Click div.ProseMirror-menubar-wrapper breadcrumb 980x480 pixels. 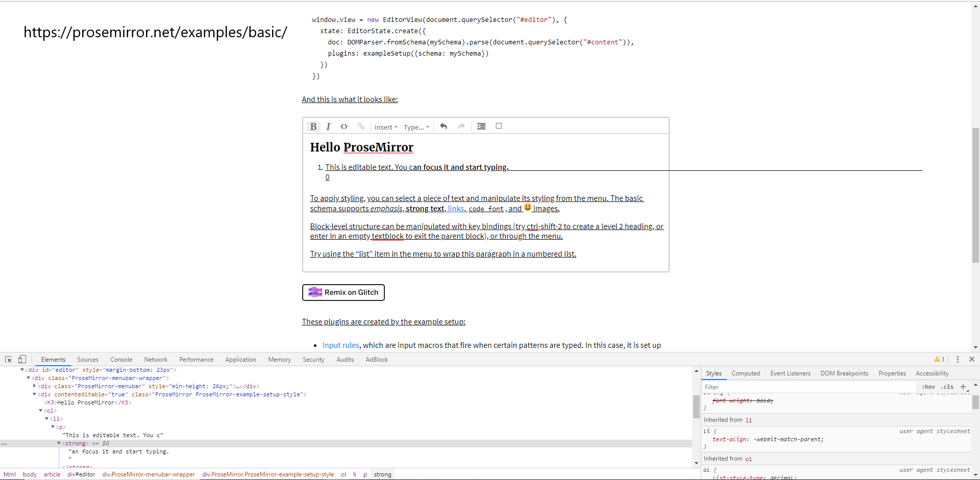click(149, 474)
